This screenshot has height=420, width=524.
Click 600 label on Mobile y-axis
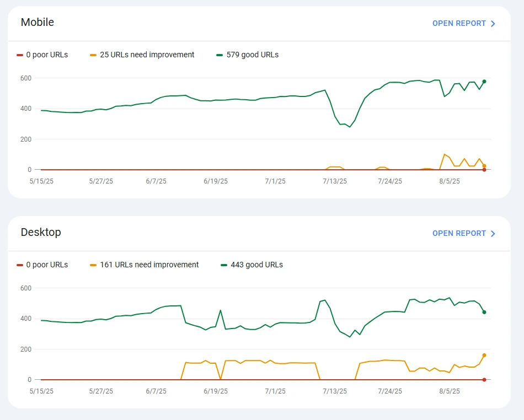[26, 78]
